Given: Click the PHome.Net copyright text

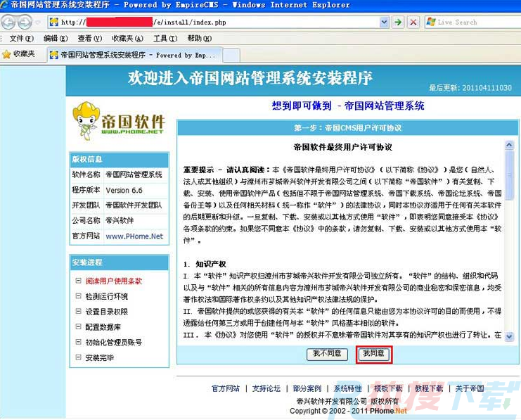Looking at the screenshot, I should (x=388, y=411).
